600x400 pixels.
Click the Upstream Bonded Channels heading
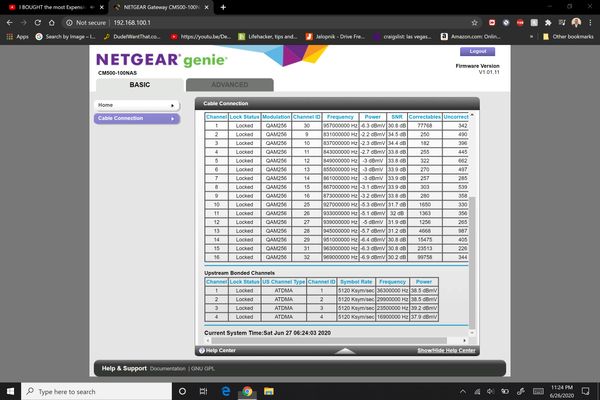pos(240,273)
